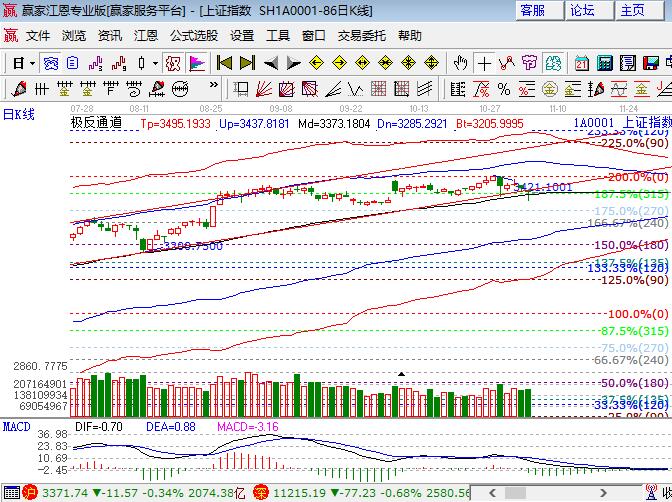
Task: Open the calendar date icon
Action: (x=581, y=63)
